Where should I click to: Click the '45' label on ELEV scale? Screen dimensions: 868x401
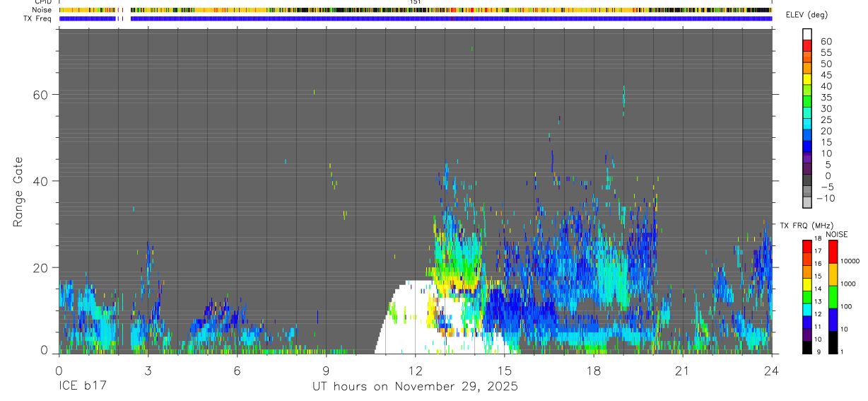coord(826,75)
